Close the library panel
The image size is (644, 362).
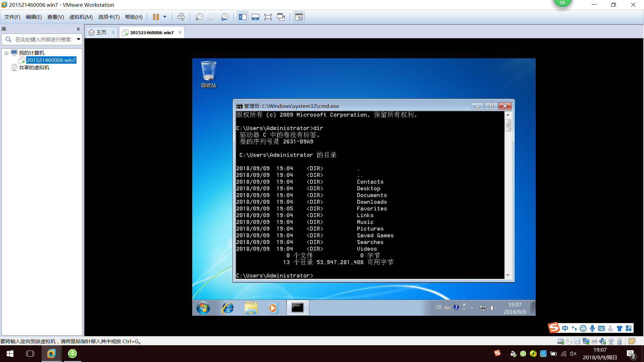[78, 29]
